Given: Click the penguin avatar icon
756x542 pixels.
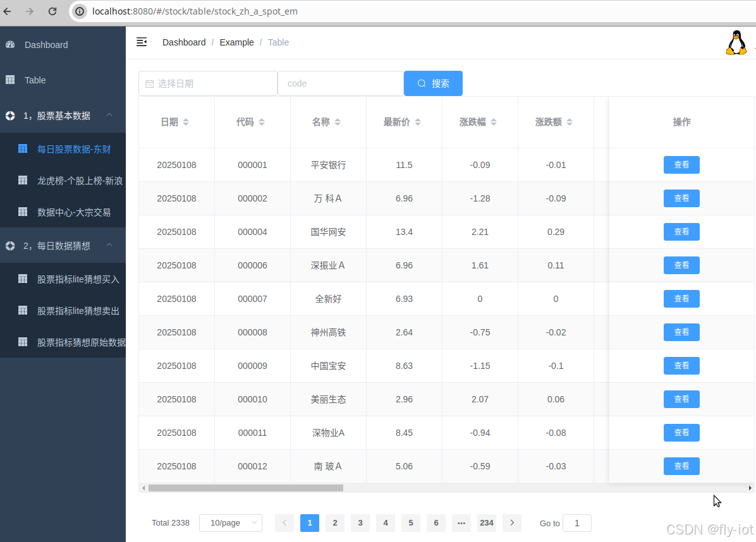Looking at the screenshot, I should pos(736,42).
